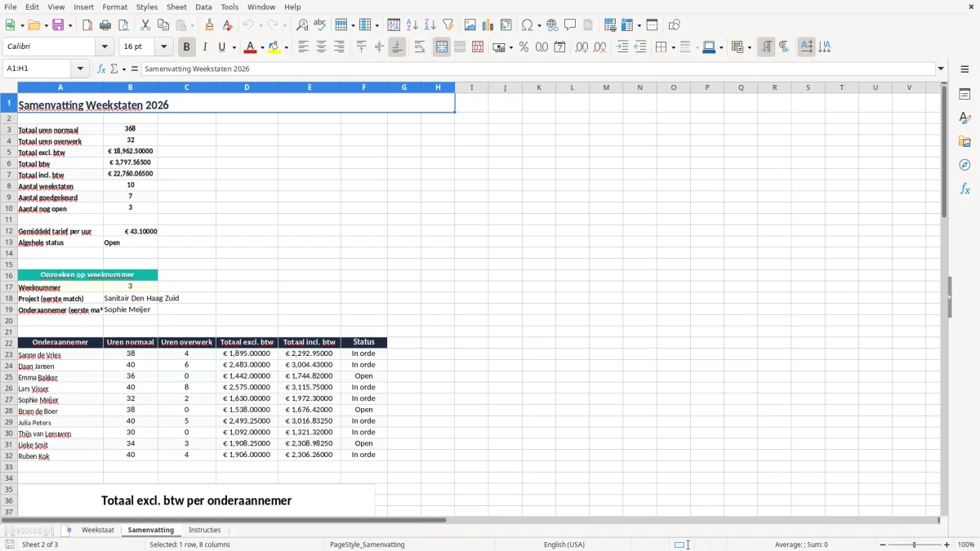This screenshot has width=980, height=551.
Task: Open the sidebar Navigator compass
Action: pos(964,165)
